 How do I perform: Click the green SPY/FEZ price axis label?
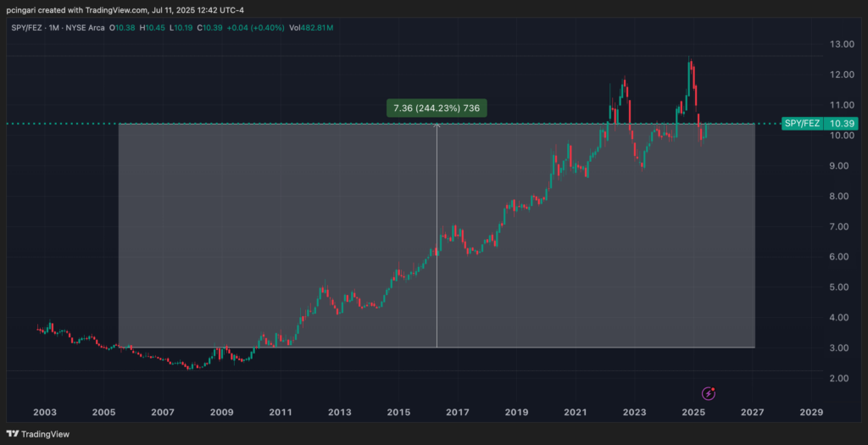pyautogui.click(x=801, y=124)
